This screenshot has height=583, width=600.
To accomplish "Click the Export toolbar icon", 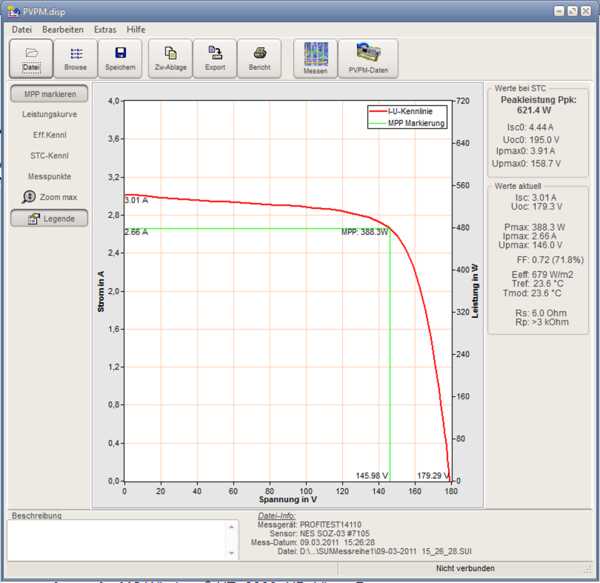I will tap(215, 58).
